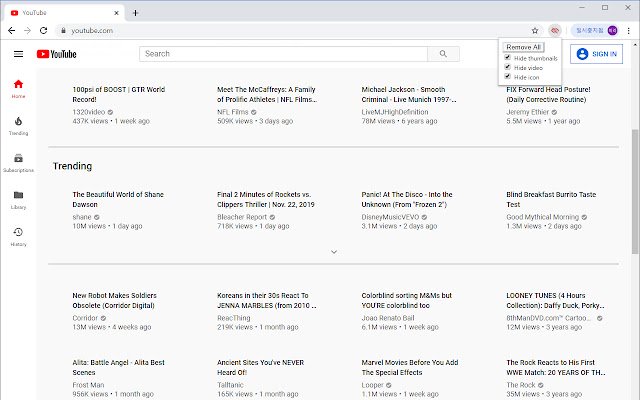Open the LiveMJHighDefinition channel link
640x400 pixels.
[x=395, y=112]
